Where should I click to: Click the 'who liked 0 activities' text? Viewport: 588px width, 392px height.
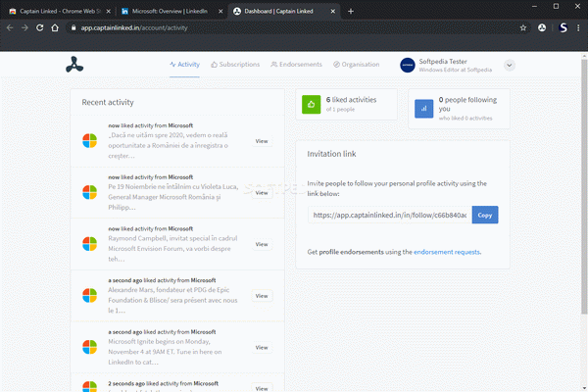point(465,119)
